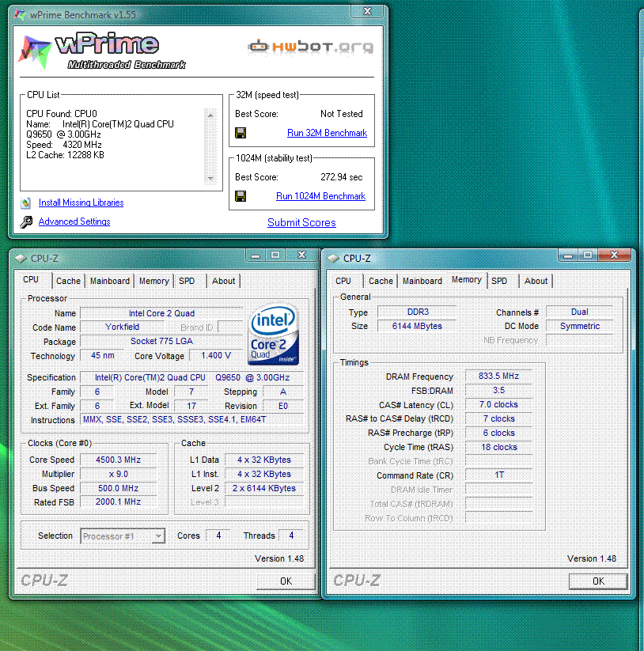This screenshot has height=651, width=644.
Task: Click the CAS# Latency value 7.0 clocks
Action: click(x=498, y=404)
